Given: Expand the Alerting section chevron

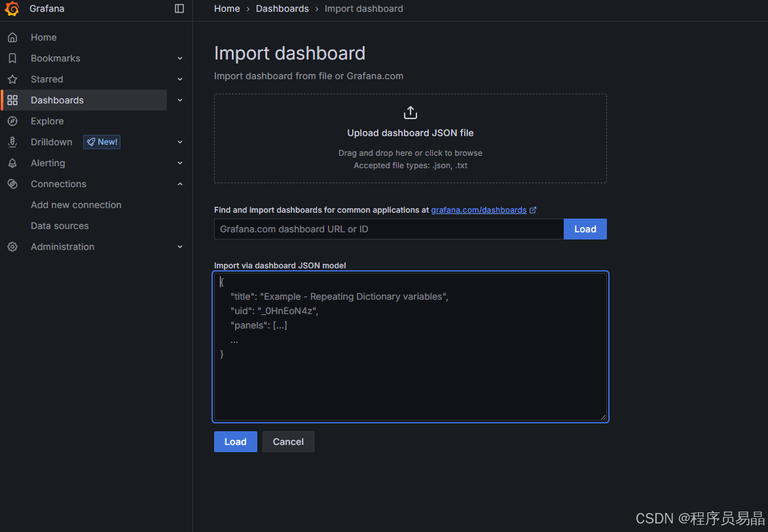Looking at the screenshot, I should click(180, 163).
